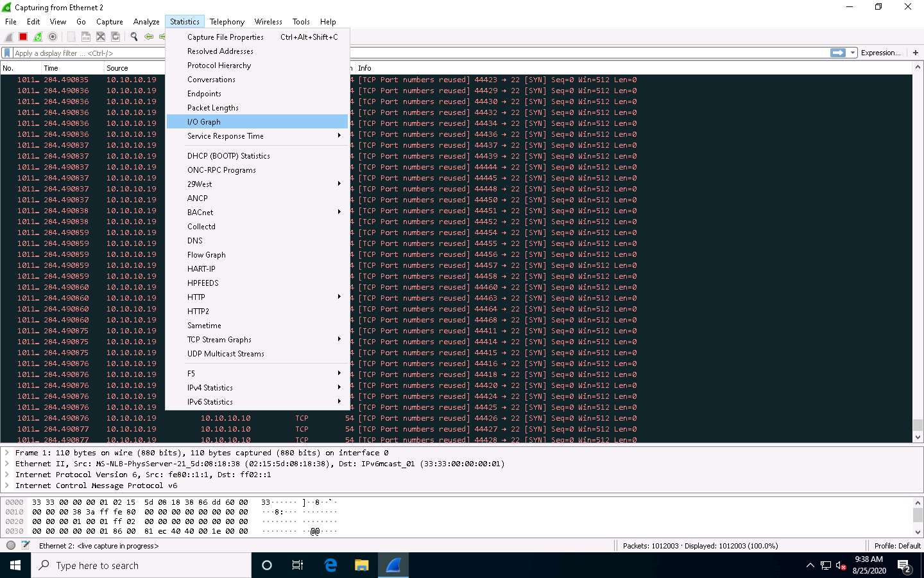Expand the Ethernet II details row
924x578 pixels.
[7, 464]
